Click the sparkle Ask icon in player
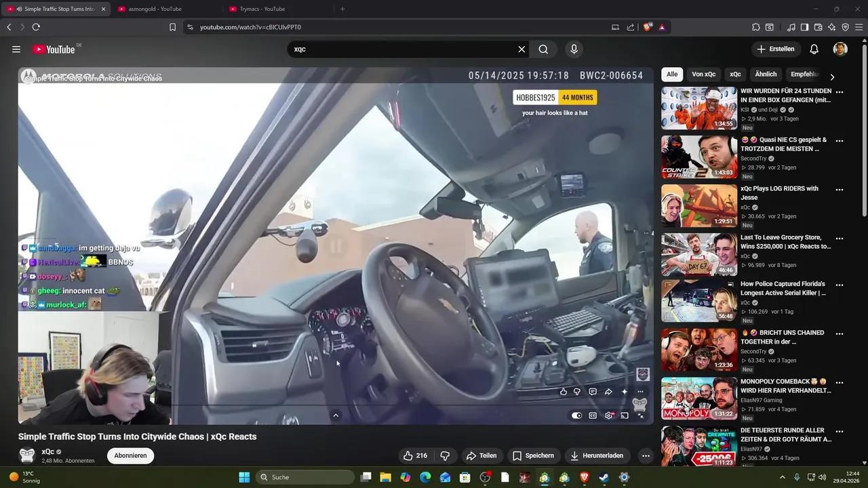The width and height of the screenshot is (868, 488). tap(625, 392)
